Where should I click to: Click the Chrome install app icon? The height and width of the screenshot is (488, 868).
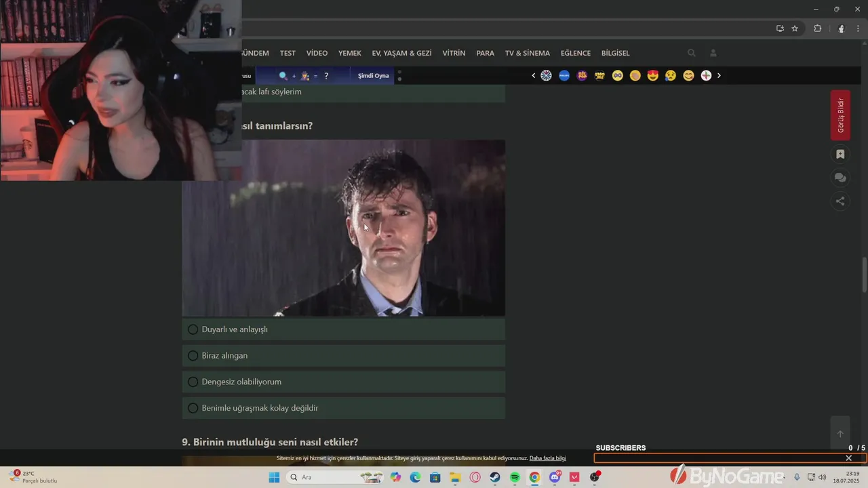click(780, 28)
